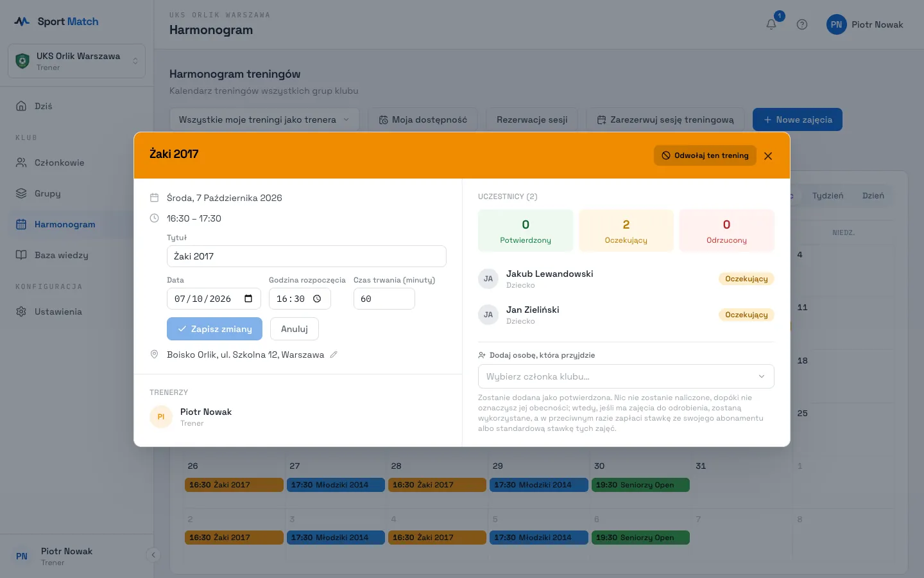Close the Żaki 2017 dialog

click(768, 156)
